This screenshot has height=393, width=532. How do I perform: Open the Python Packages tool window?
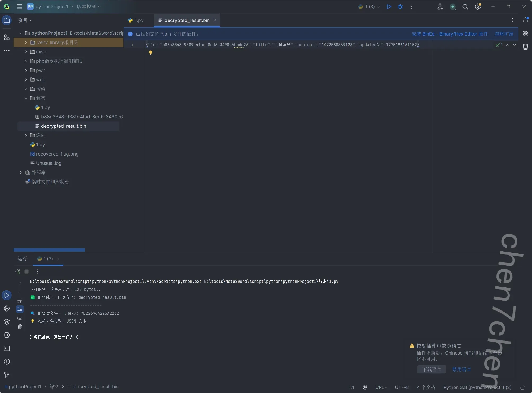click(x=7, y=322)
